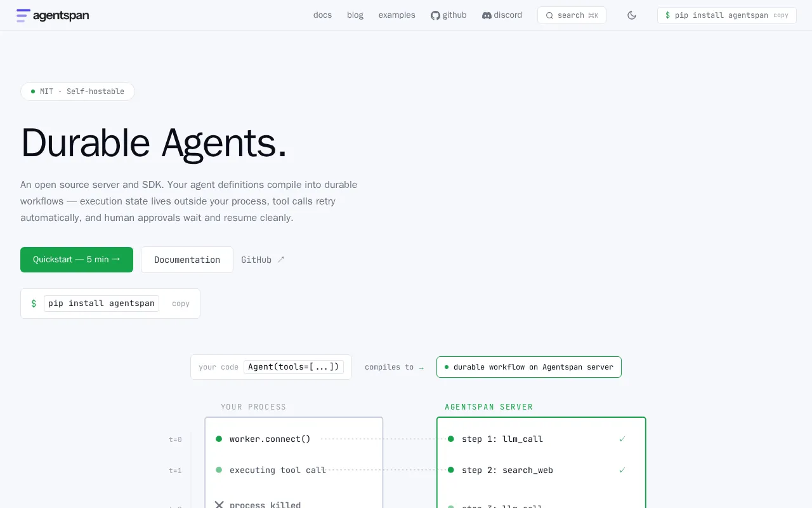
Task: Click the 't=0' timeline label
Action: point(175,439)
